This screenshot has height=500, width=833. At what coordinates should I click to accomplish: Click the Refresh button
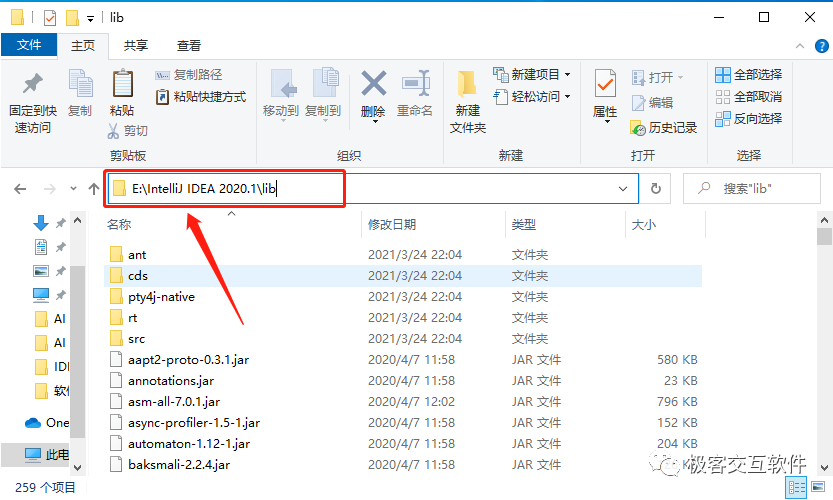(656, 189)
